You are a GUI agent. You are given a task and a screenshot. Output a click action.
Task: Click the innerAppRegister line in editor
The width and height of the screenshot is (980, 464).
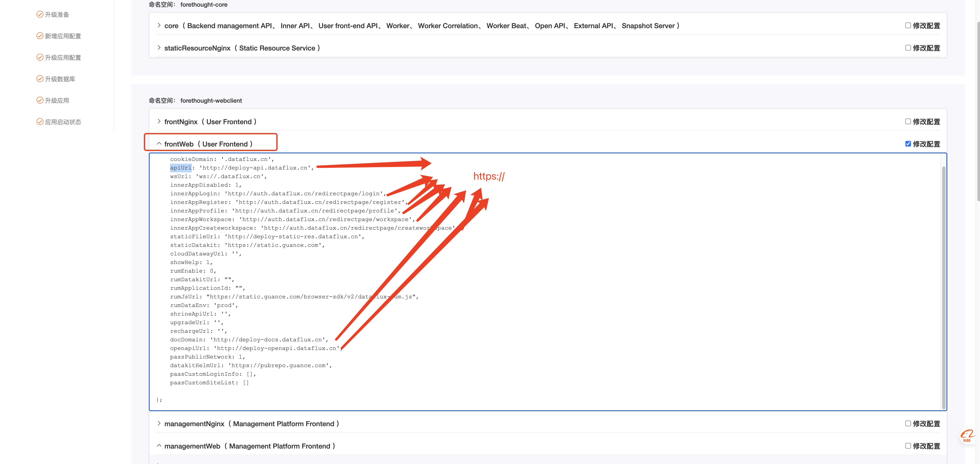[x=289, y=202]
